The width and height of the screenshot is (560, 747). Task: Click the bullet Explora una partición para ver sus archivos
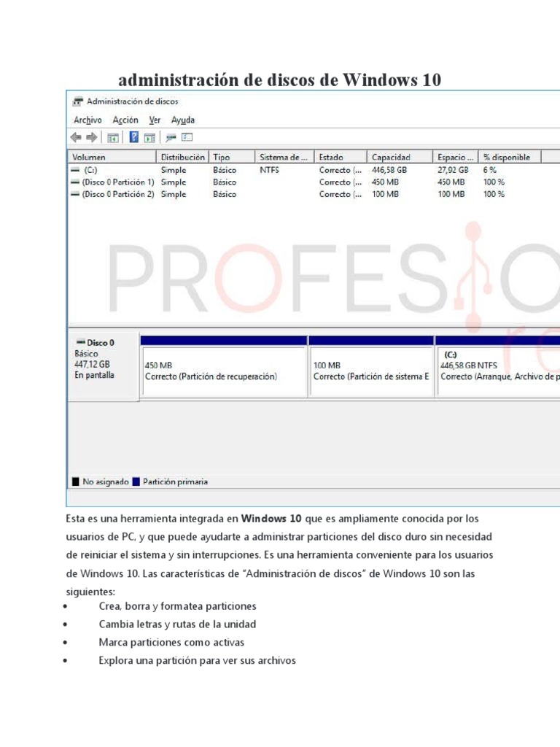pos(197,661)
